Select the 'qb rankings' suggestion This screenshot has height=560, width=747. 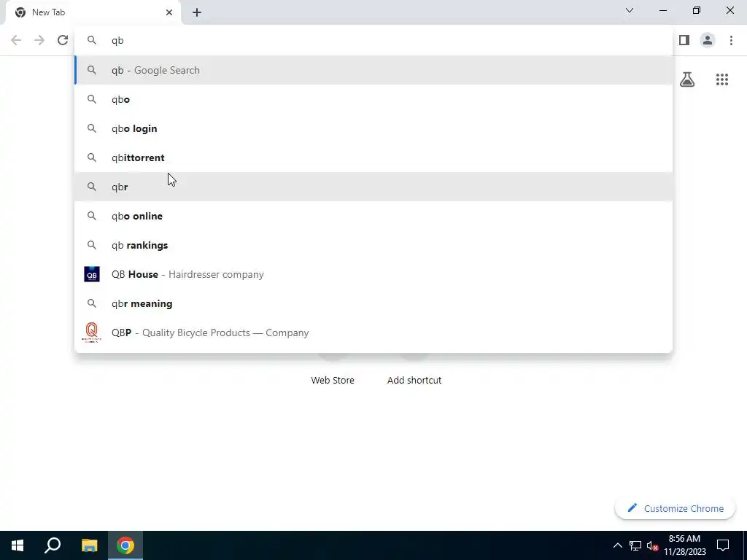[x=374, y=245]
